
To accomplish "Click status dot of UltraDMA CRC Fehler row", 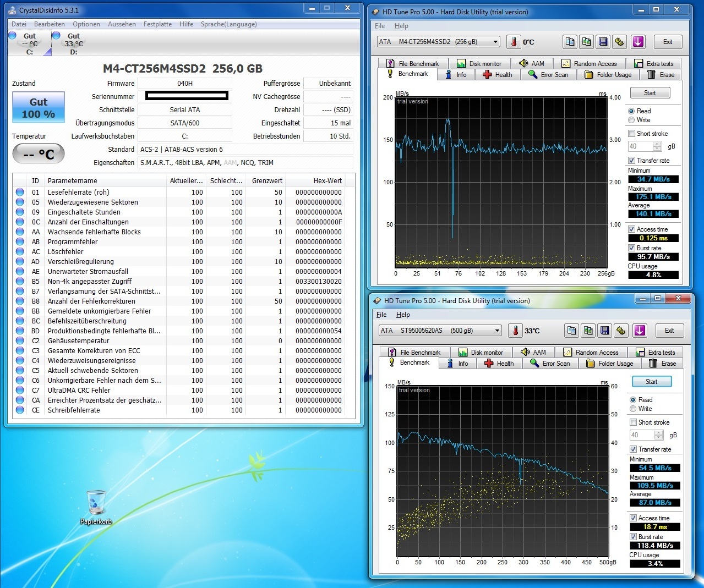I will pyautogui.click(x=20, y=390).
